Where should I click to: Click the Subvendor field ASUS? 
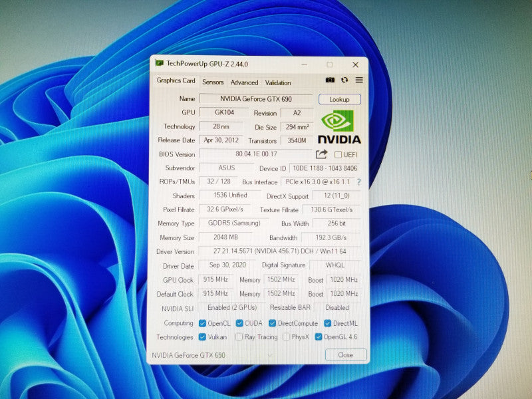click(x=226, y=168)
